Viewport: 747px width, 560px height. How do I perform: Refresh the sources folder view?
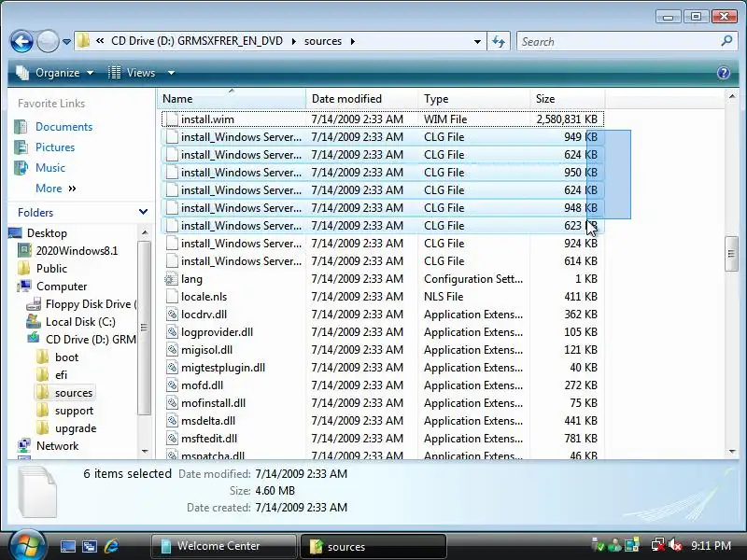pos(499,41)
